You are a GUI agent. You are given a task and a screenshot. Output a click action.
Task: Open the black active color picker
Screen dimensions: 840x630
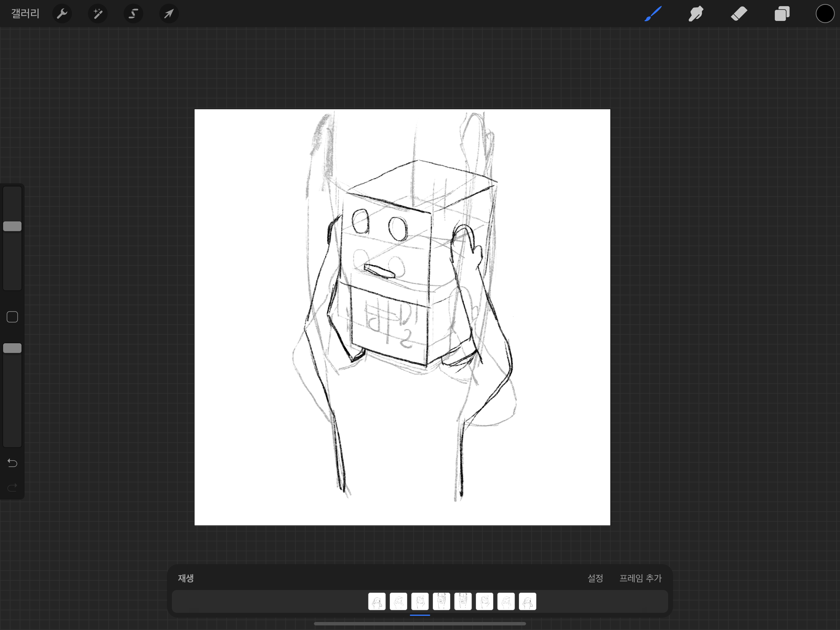(x=825, y=14)
